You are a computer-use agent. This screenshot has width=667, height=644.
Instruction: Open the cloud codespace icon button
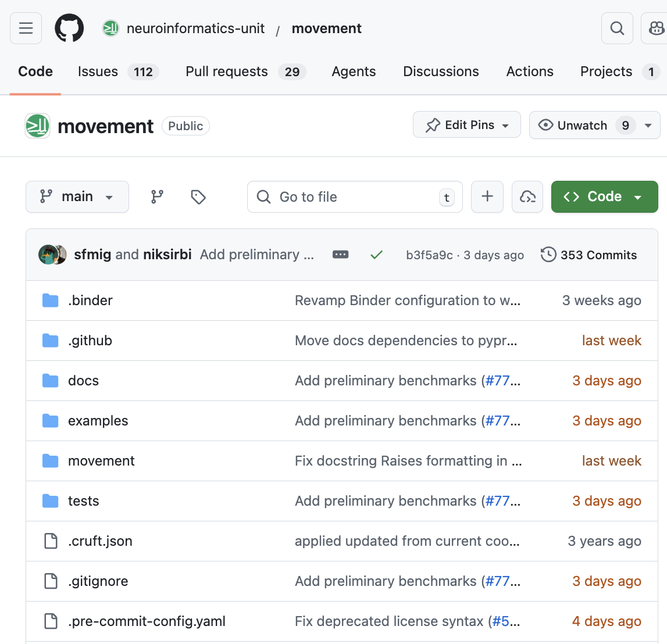tap(527, 196)
